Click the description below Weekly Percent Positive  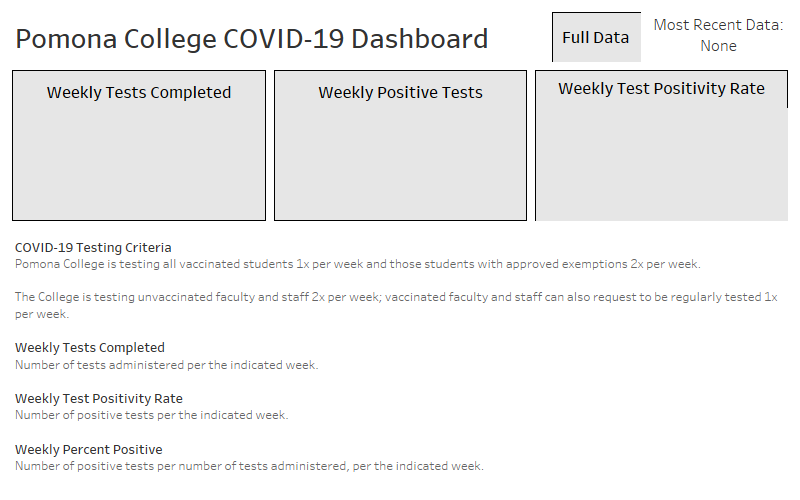(x=249, y=466)
